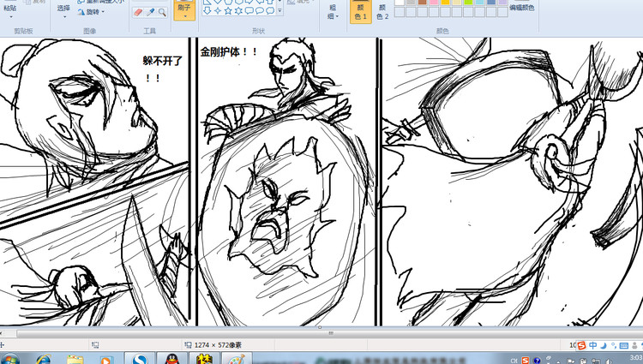
Task: Click the Windows Start button
Action: [11, 357]
